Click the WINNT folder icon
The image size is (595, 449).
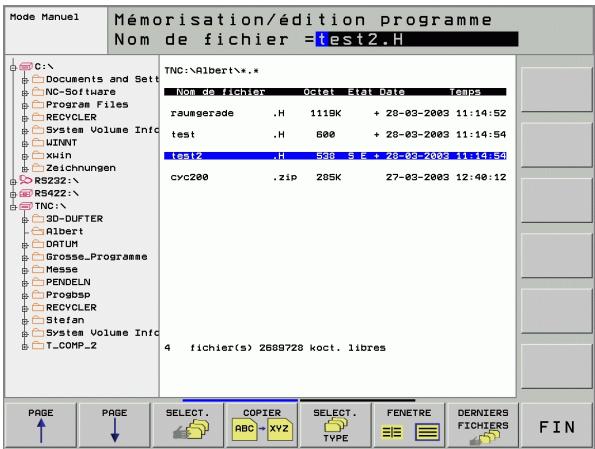click(38, 143)
